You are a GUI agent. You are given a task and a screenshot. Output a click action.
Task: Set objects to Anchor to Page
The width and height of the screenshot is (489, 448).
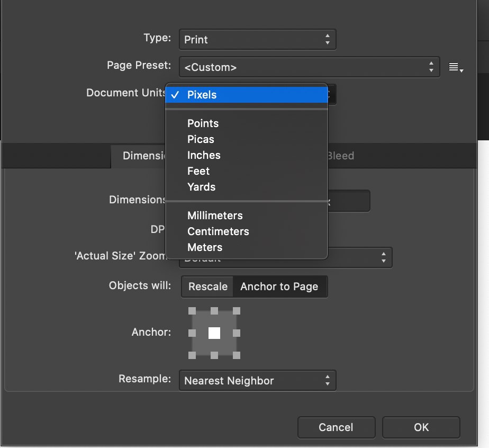pyautogui.click(x=279, y=286)
